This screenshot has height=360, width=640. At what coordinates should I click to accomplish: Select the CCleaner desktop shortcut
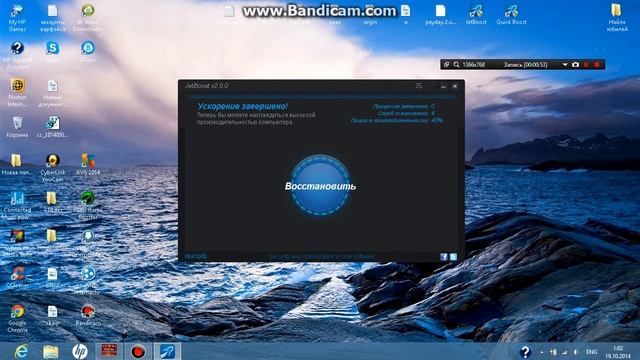[17, 277]
